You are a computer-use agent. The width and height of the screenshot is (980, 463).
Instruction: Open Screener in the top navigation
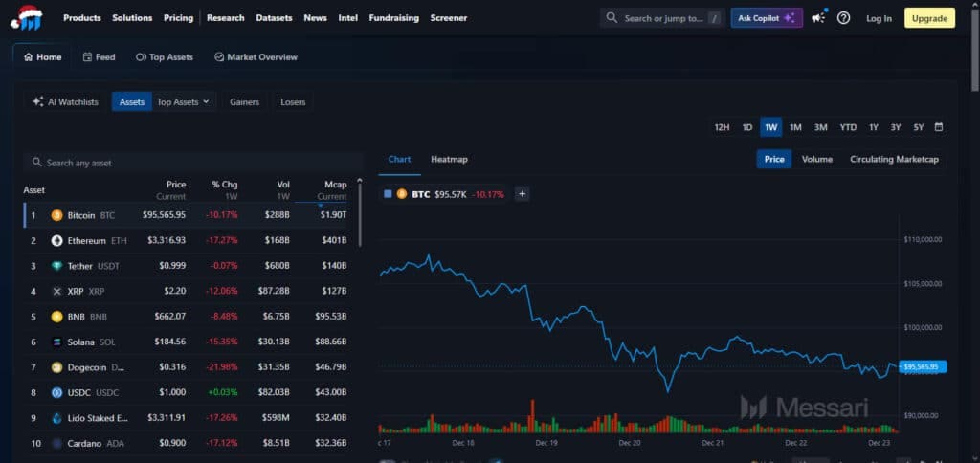click(x=448, y=18)
